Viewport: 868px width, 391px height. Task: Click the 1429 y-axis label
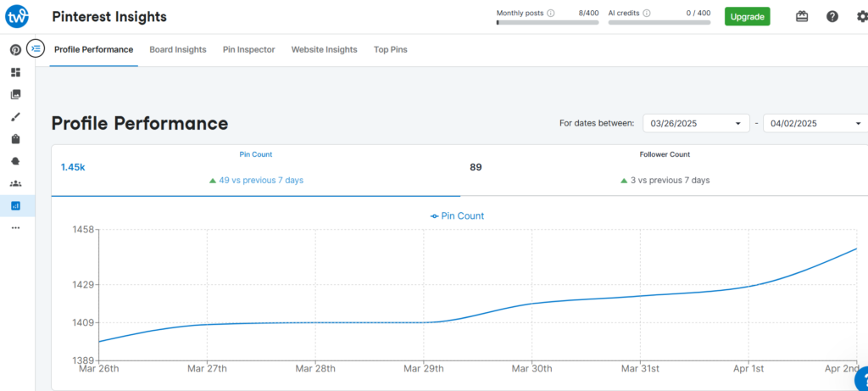[83, 285]
